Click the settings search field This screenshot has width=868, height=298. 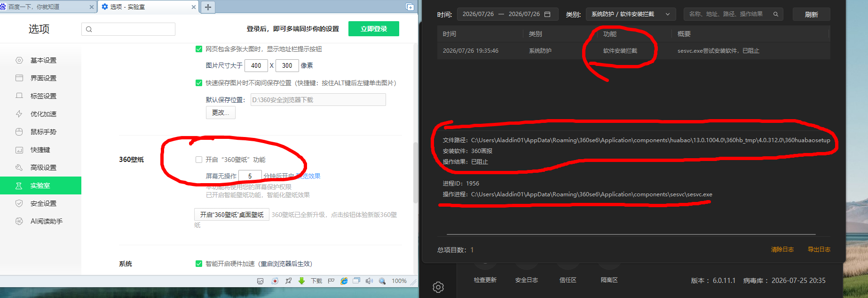(128, 29)
